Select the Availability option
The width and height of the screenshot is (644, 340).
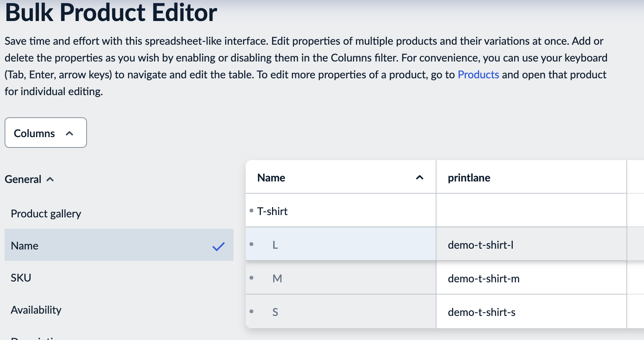(x=36, y=310)
